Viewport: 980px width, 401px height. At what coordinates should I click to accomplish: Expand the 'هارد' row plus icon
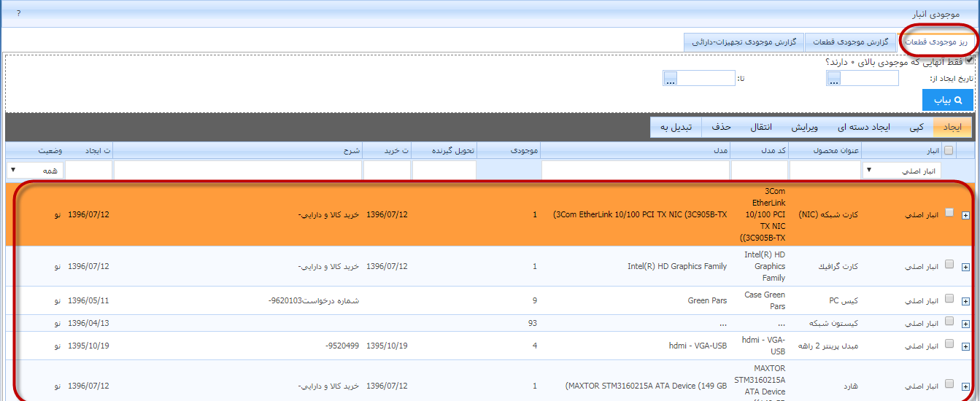(x=966, y=386)
